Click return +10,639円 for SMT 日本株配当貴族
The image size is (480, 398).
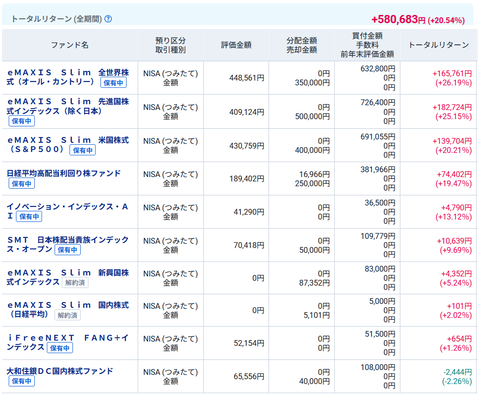454,241
